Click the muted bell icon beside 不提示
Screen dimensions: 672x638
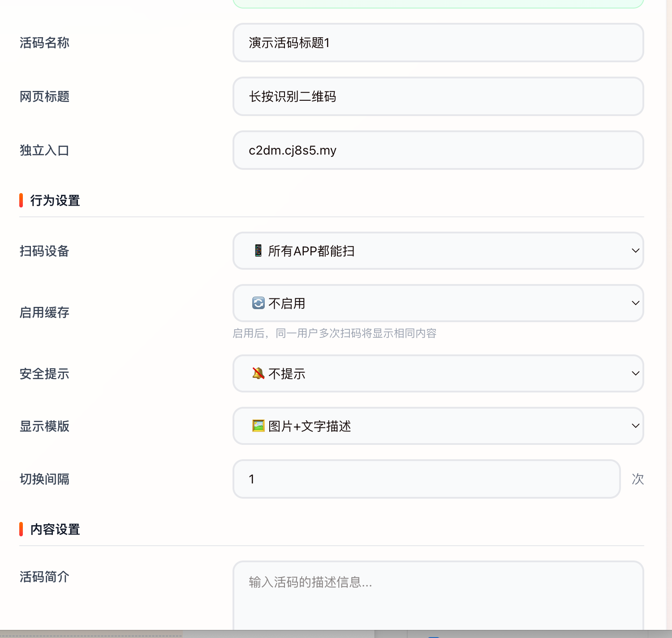click(258, 373)
